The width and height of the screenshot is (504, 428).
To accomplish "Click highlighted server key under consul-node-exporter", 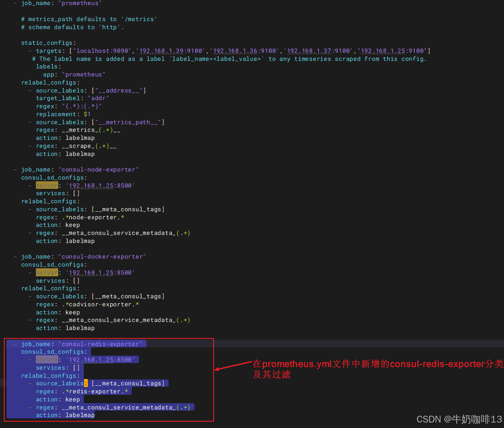I will coord(47,185).
